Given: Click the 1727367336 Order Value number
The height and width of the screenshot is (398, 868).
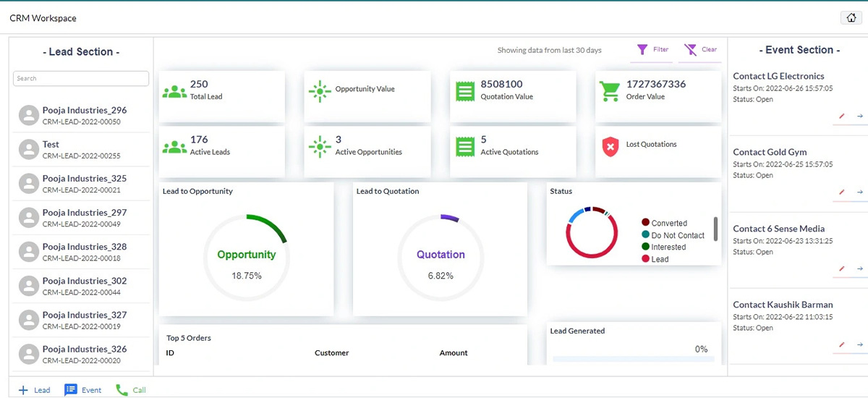Looking at the screenshot, I should point(656,84).
